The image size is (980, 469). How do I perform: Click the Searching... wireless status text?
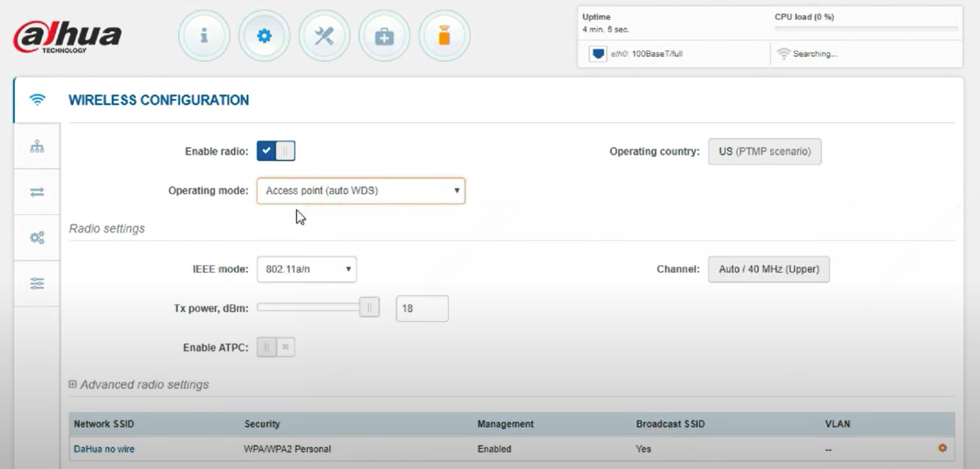click(815, 54)
